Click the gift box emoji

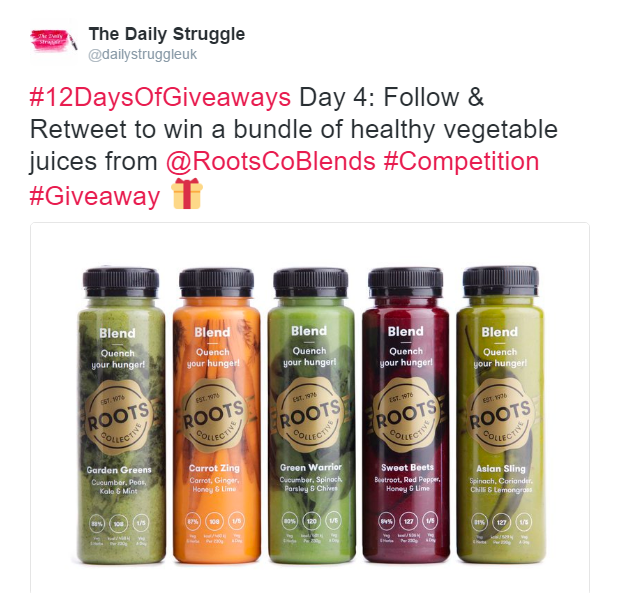[187, 194]
